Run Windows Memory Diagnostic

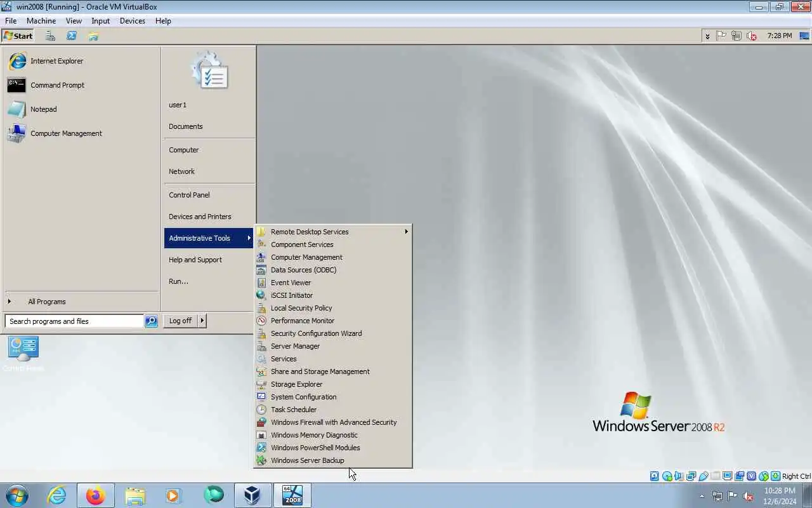click(332, 435)
